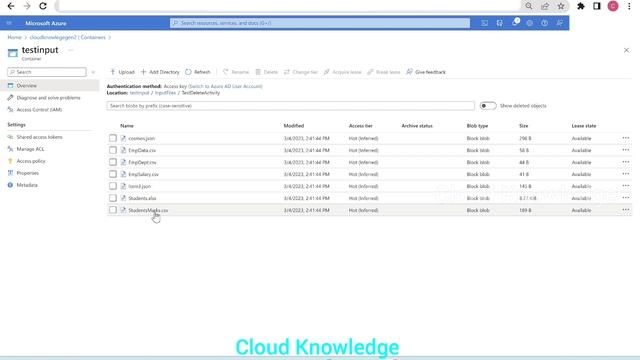The width and height of the screenshot is (640, 360).
Task: Check the EmpData.csv row checkbox
Action: pos(113,150)
